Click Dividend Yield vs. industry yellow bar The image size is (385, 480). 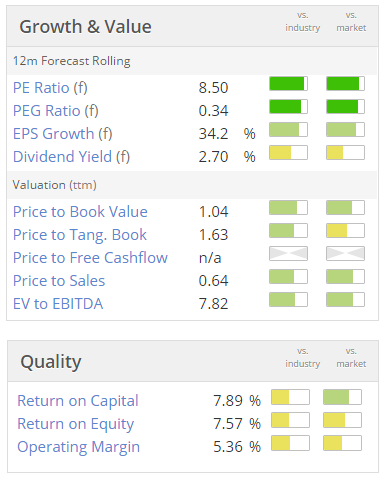[288, 153]
